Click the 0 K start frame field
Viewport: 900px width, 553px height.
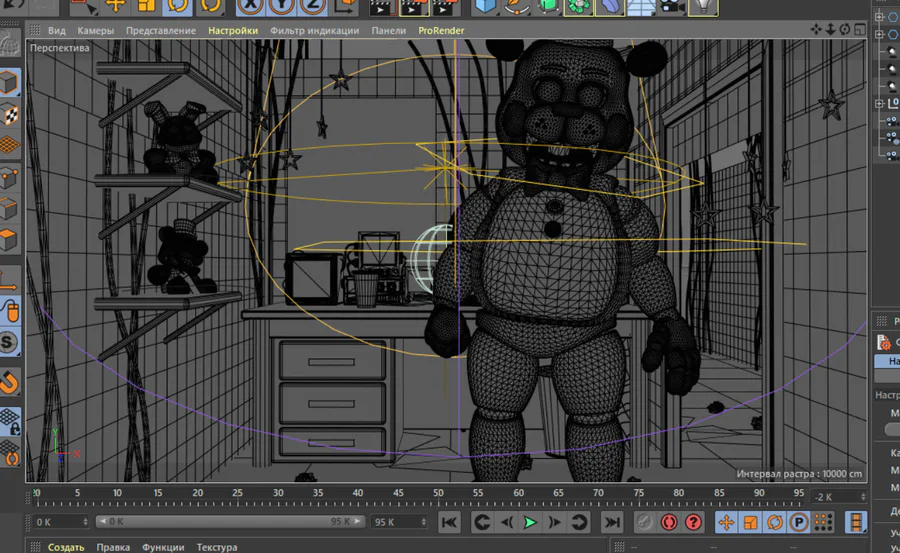(61, 522)
